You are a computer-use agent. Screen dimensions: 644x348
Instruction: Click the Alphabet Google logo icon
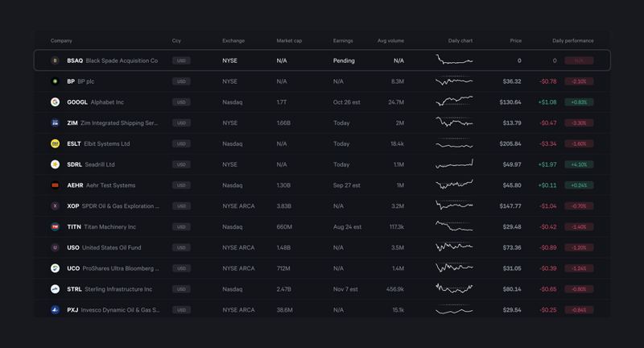[55, 101]
